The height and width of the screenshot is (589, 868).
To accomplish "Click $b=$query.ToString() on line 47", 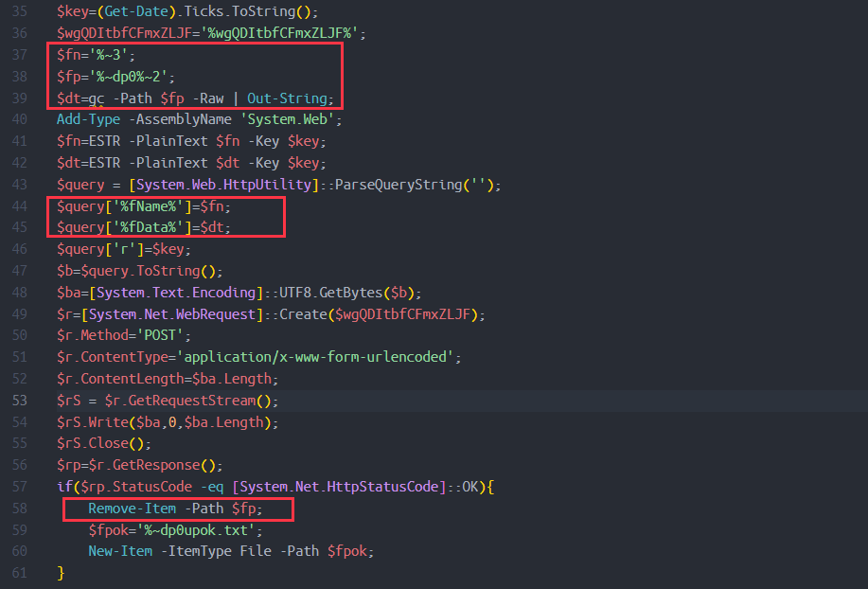I will coord(136,271).
